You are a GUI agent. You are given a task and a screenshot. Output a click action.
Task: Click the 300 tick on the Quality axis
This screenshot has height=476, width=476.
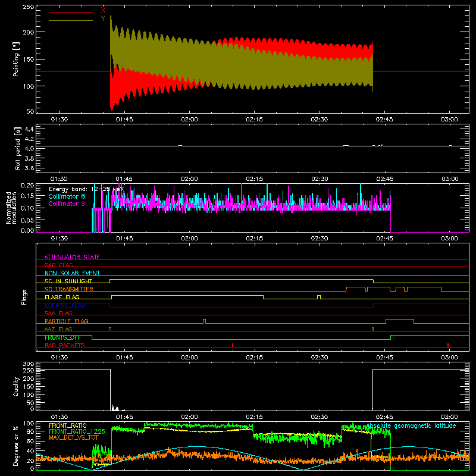click(x=29, y=364)
